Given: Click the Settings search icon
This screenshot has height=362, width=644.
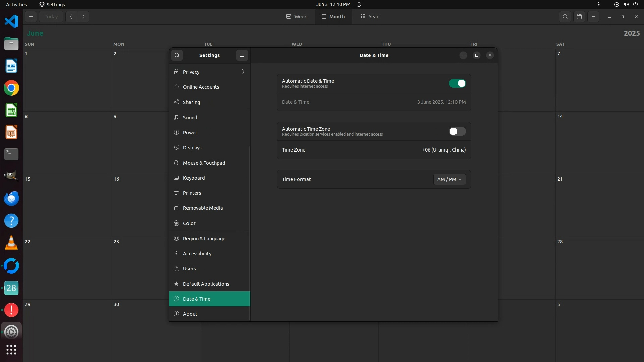Looking at the screenshot, I should coord(177,55).
